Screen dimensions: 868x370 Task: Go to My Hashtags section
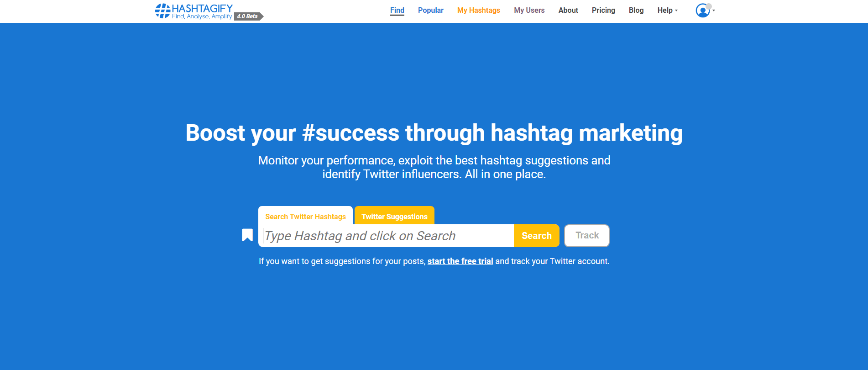coord(478,10)
